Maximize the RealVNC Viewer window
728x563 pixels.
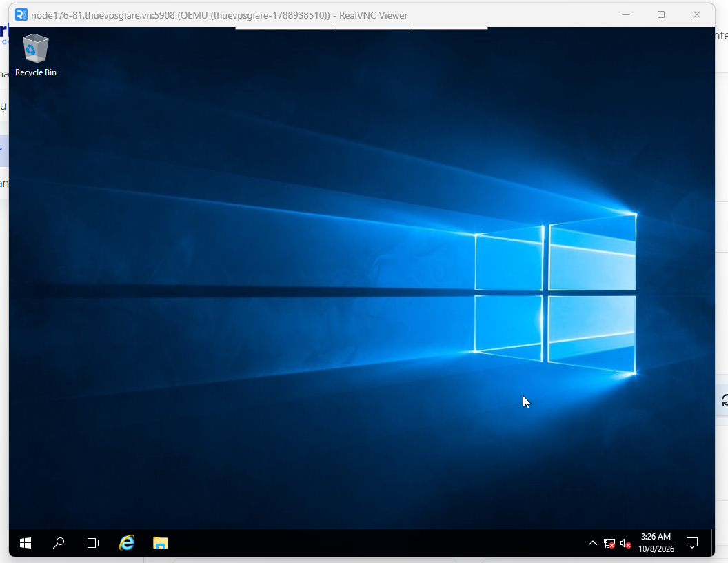[x=661, y=15]
